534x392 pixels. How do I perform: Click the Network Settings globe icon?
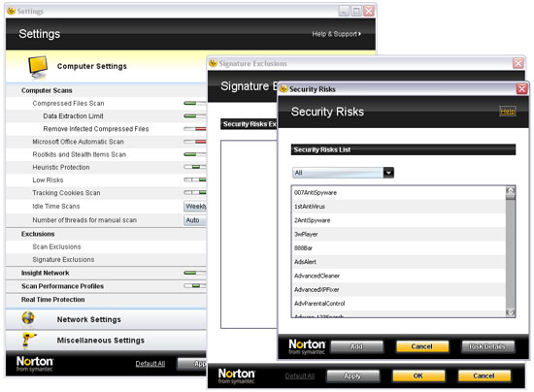coord(28,318)
